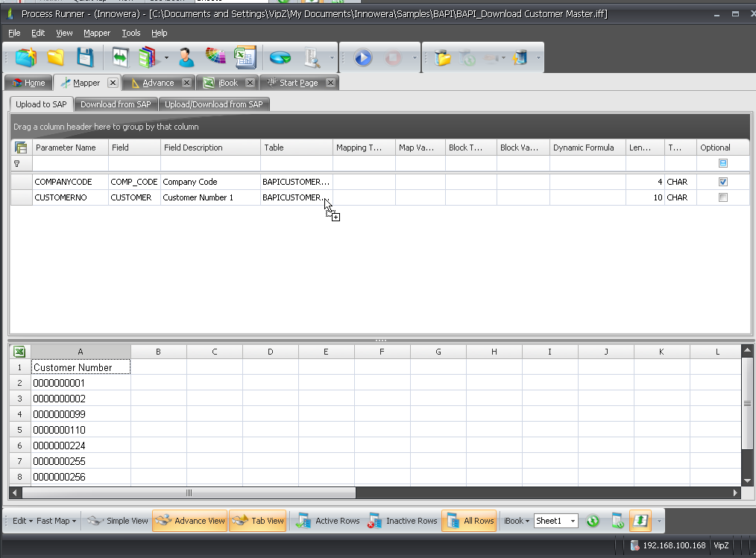Open the color palette swatch tool

pos(215,57)
